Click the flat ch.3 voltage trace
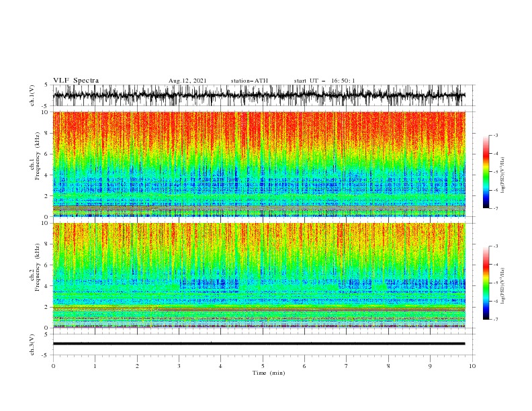Image resolution: width=532 pixels, height=411 pixels. point(259,344)
